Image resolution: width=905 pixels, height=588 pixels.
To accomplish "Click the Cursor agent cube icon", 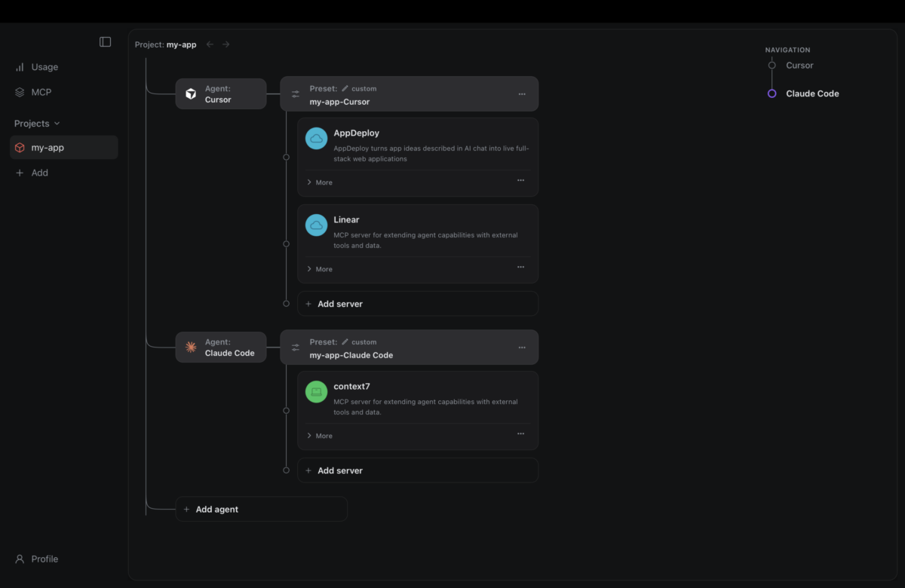I will click(191, 94).
